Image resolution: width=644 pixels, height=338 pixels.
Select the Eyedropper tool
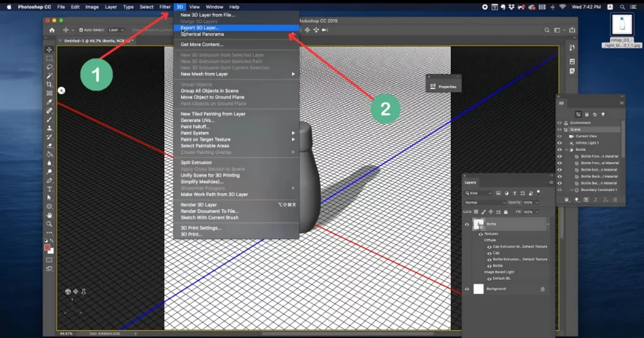coord(49,102)
